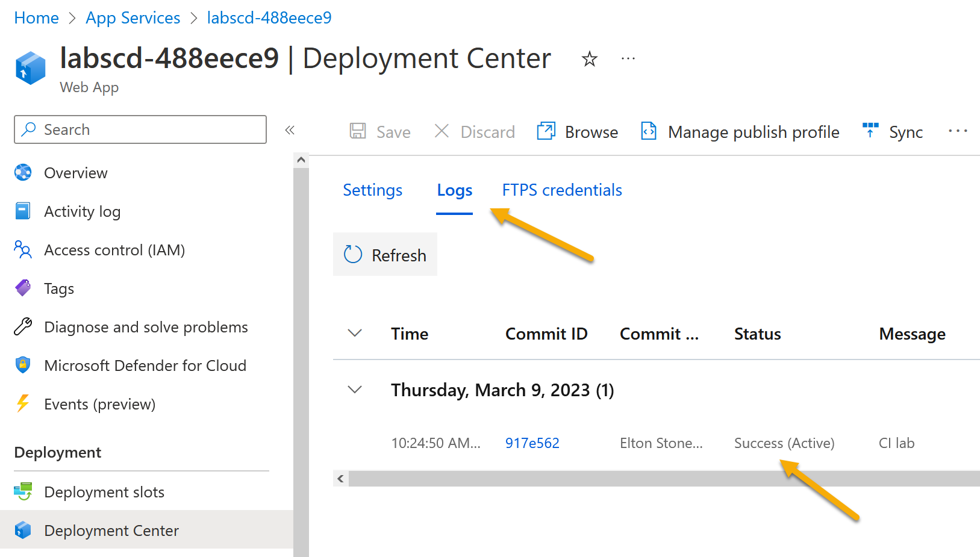
Task: Click the Overview globe icon
Action: 23,173
